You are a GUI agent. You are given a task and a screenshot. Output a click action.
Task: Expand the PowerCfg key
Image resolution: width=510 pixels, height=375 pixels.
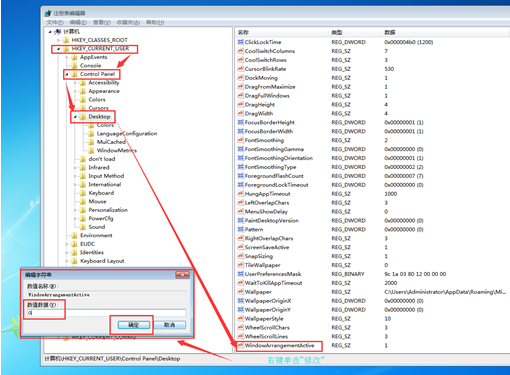pyautogui.click(x=75, y=219)
